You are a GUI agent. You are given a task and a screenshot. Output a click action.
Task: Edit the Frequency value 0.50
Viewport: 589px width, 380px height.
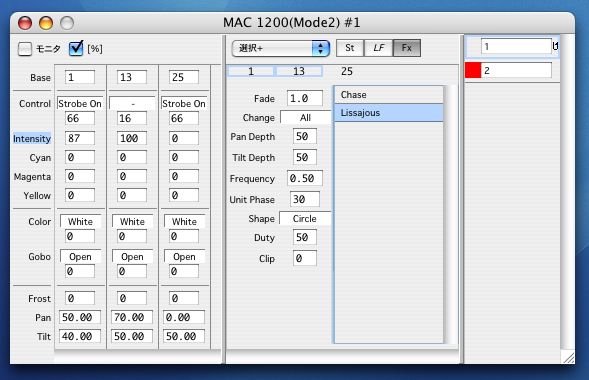[x=305, y=178]
